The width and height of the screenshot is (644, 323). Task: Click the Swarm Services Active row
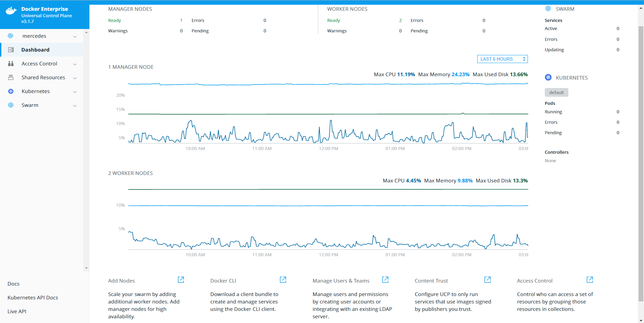582,29
